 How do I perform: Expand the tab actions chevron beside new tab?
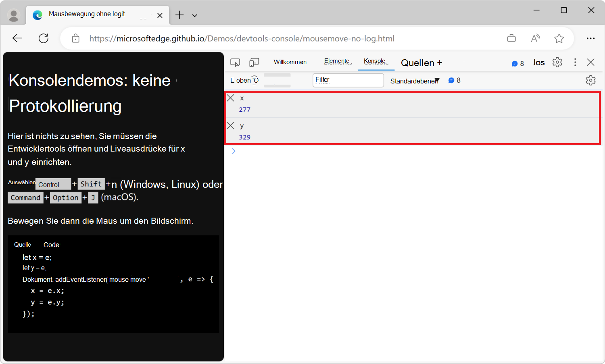pyautogui.click(x=195, y=15)
